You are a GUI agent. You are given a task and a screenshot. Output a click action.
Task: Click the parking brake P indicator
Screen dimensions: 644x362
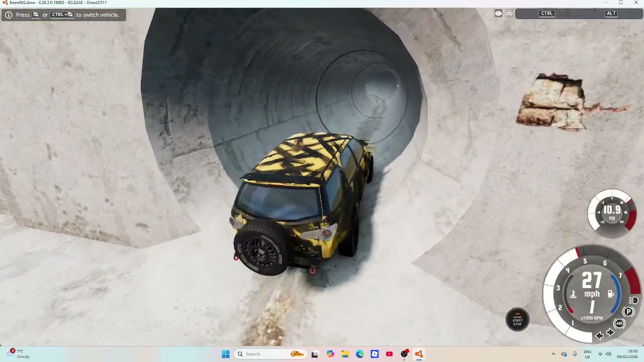coord(628,312)
